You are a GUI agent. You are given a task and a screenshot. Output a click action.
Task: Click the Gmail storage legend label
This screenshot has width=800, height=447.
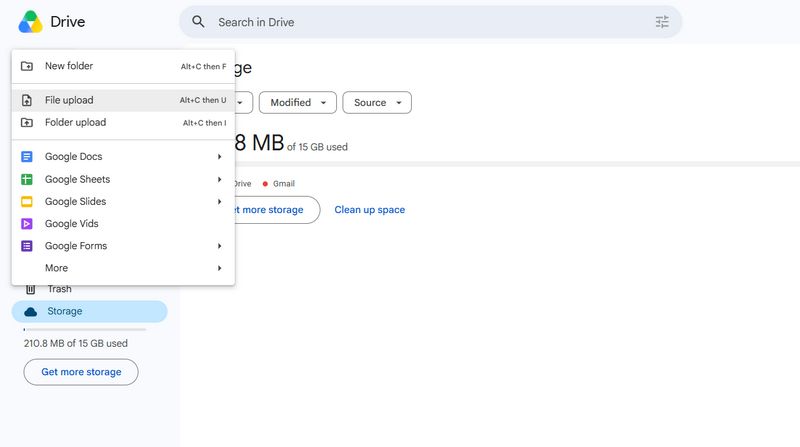pos(284,184)
